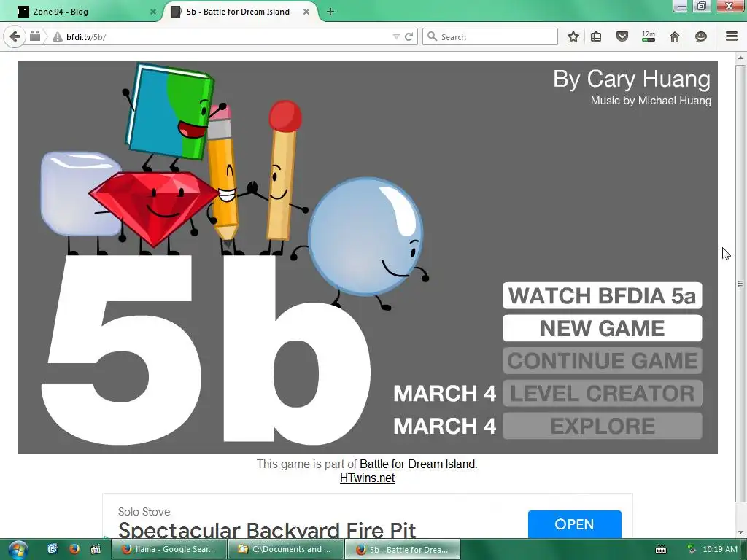Click the scrollbar down arrow
747x560 pixels.
[x=740, y=532]
